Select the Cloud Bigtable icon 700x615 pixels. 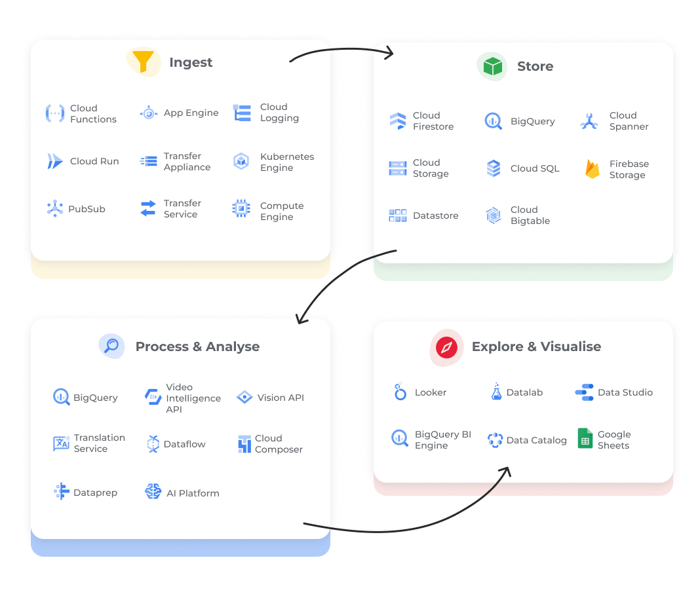494,215
